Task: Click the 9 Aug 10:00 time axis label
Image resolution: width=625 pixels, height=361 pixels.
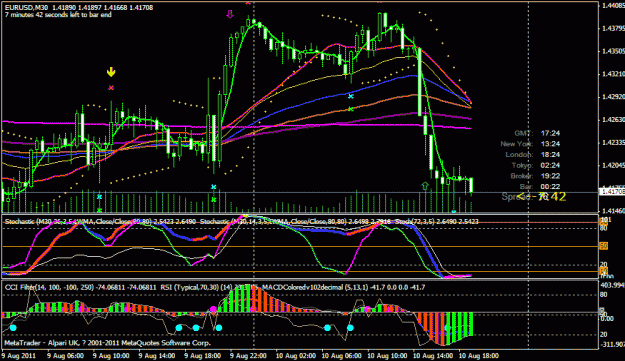Action: pos(111,355)
